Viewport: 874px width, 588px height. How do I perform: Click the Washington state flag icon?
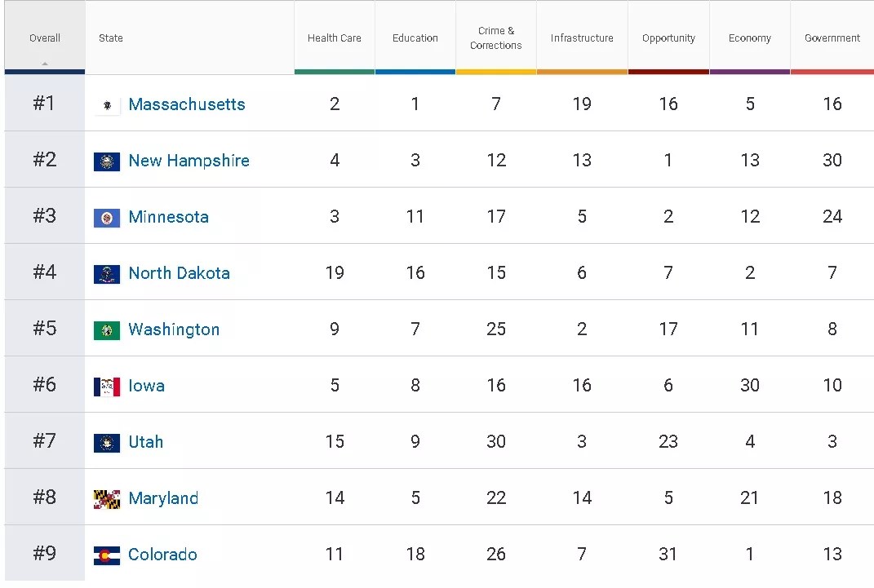tap(107, 330)
